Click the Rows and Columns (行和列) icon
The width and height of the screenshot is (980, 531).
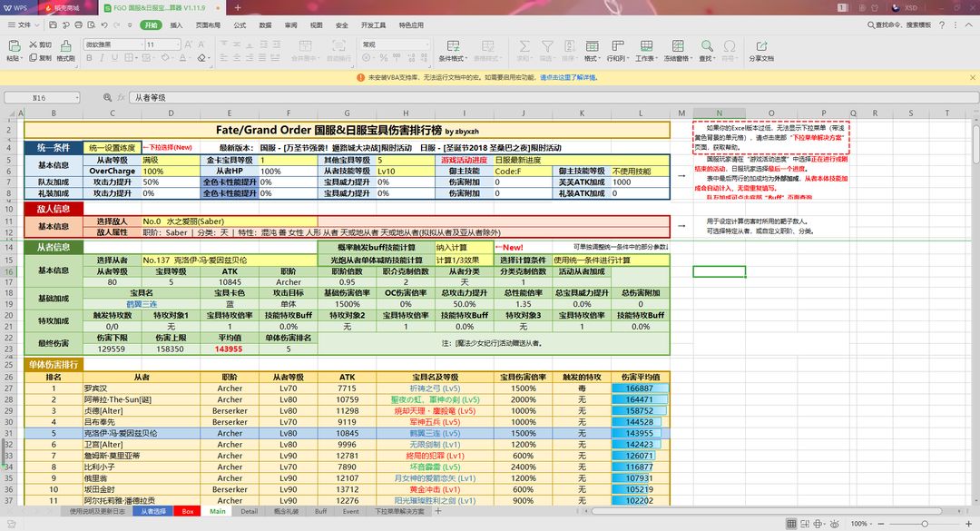(618, 45)
